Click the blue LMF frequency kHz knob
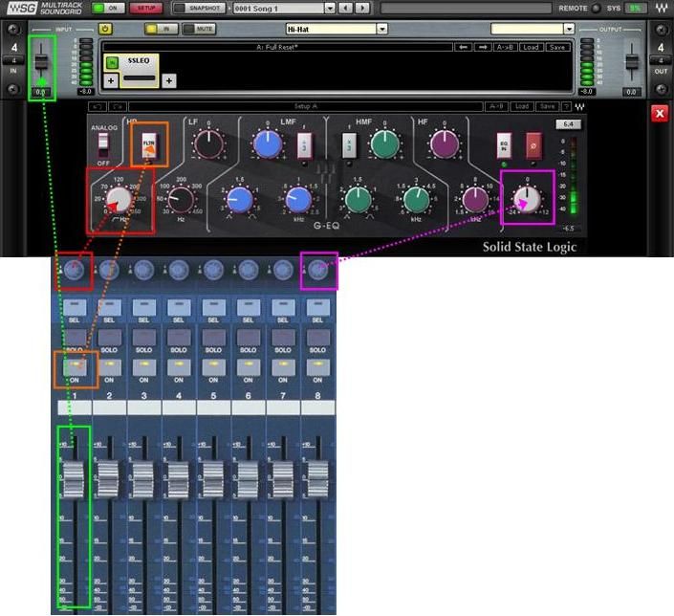 click(x=298, y=200)
